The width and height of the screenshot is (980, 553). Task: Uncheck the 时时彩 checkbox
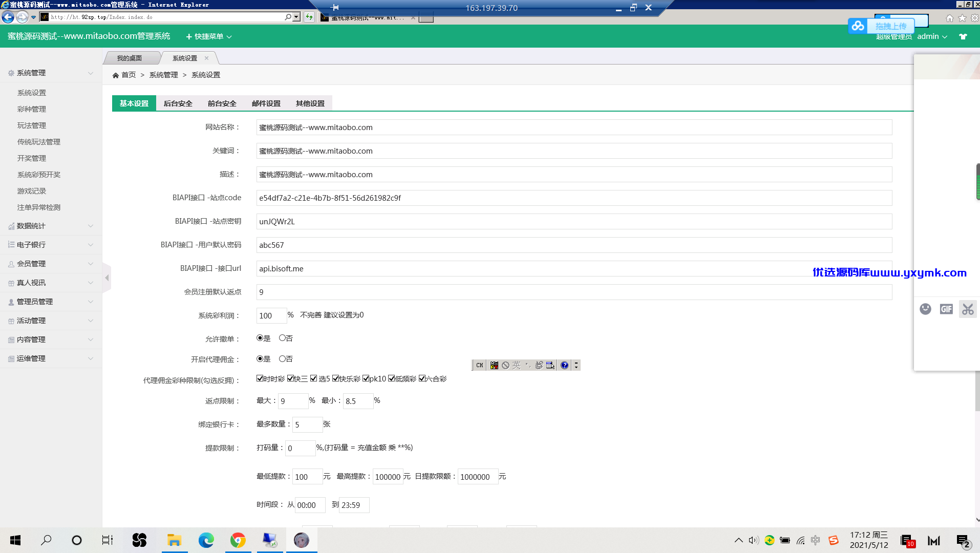click(260, 378)
